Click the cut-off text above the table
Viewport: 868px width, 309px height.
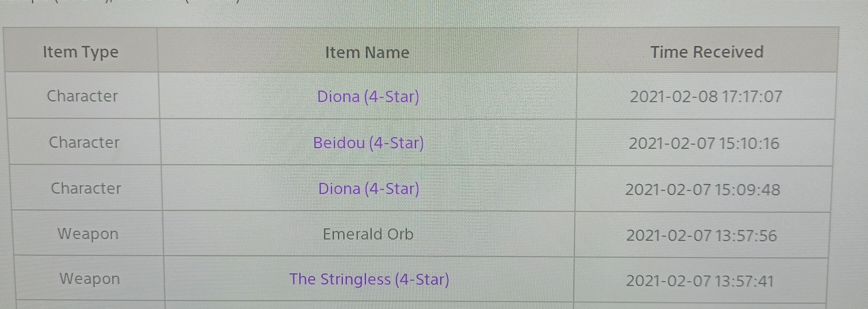pyautogui.click(x=135, y=1)
